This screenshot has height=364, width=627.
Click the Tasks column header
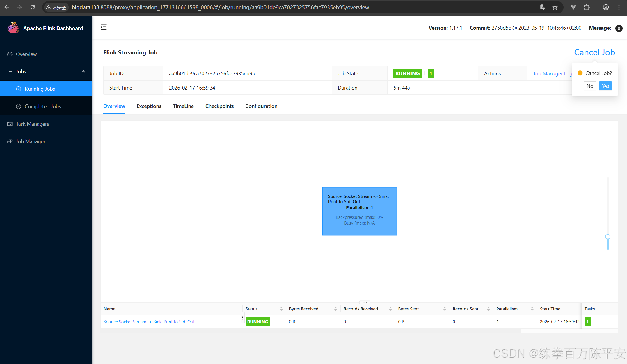(590, 309)
